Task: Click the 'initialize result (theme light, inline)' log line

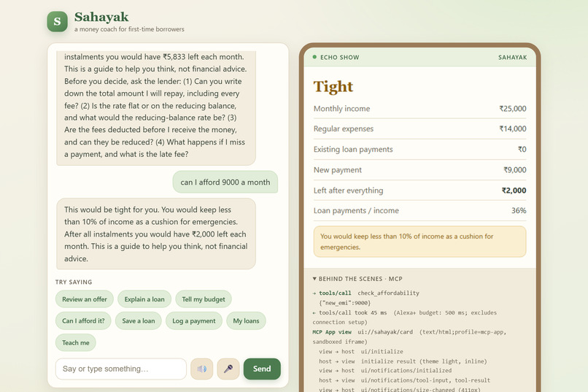Action: pos(403,361)
